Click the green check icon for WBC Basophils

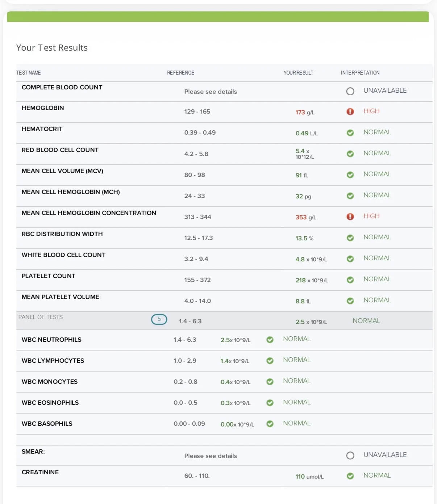point(270,424)
